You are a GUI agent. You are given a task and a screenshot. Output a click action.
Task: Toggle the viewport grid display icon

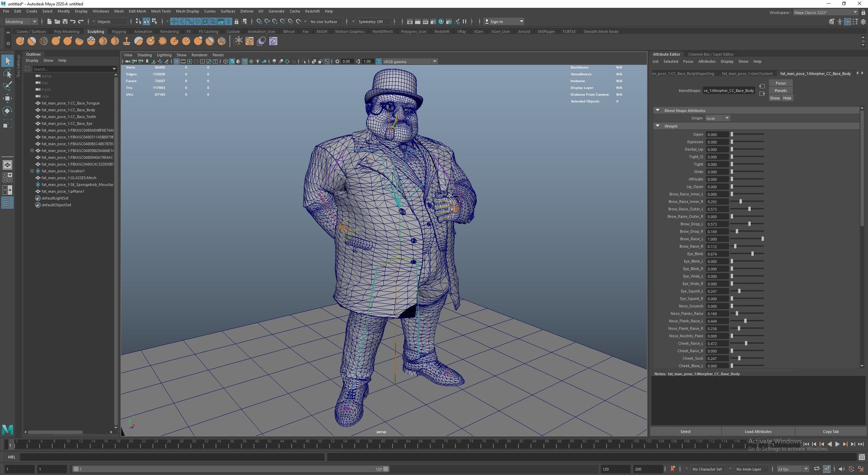(x=176, y=61)
